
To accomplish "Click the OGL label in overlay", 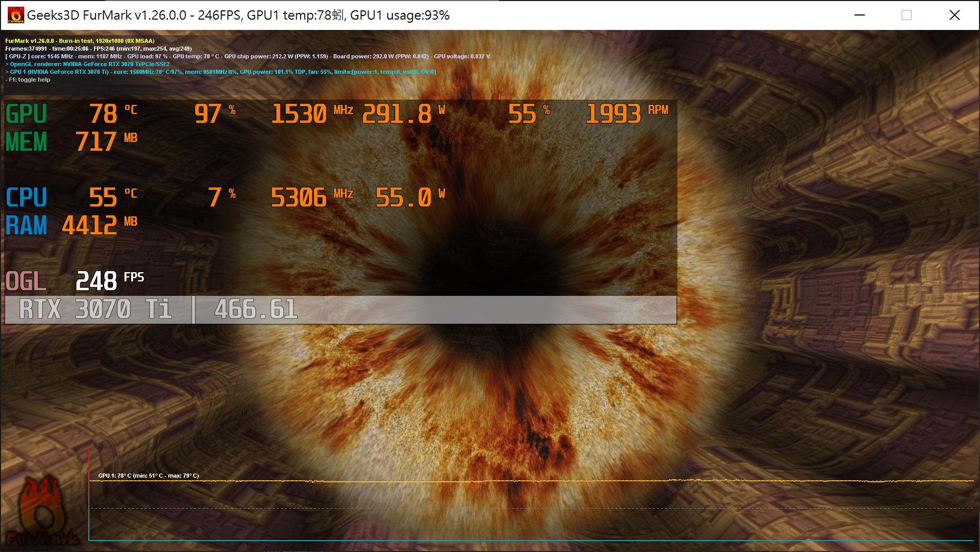I will [x=26, y=281].
